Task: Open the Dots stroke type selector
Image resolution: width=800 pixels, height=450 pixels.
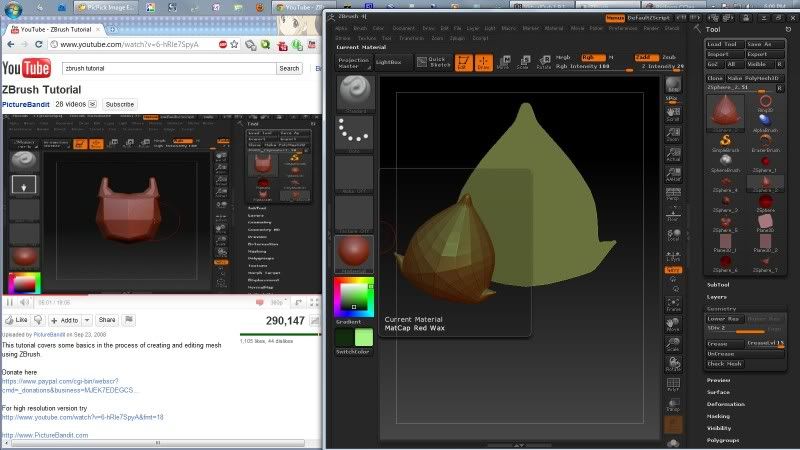Action: coord(355,134)
